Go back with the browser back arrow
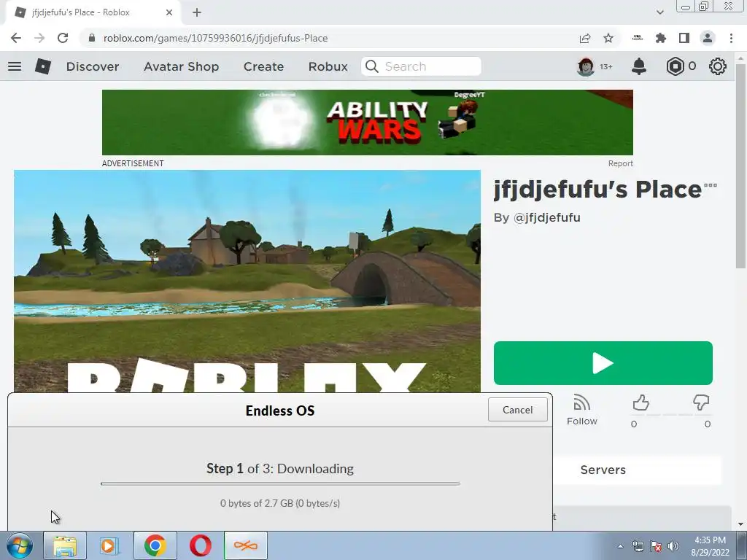This screenshot has width=747, height=560. (x=16, y=38)
